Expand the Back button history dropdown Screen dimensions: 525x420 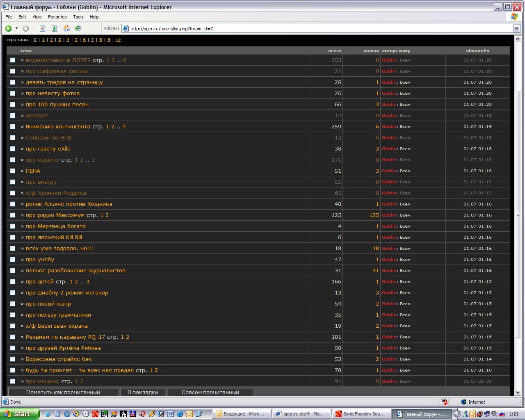coord(16,28)
